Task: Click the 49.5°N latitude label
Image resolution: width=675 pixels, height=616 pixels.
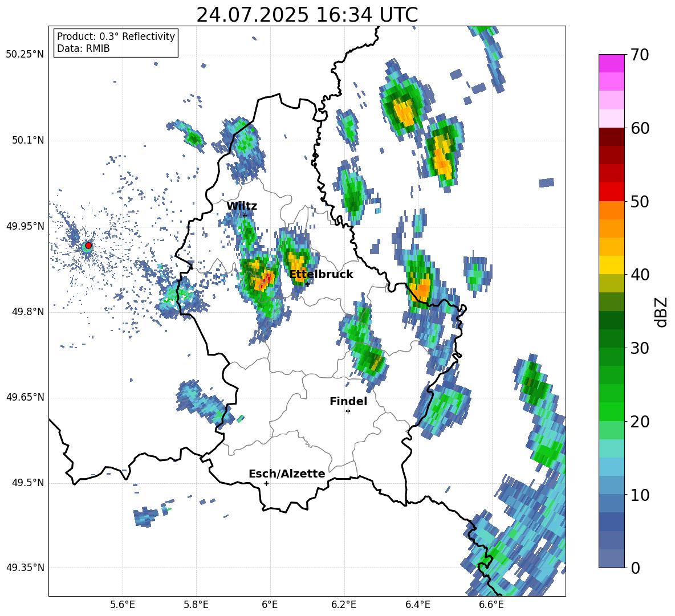Action: pyautogui.click(x=29, y=483)
